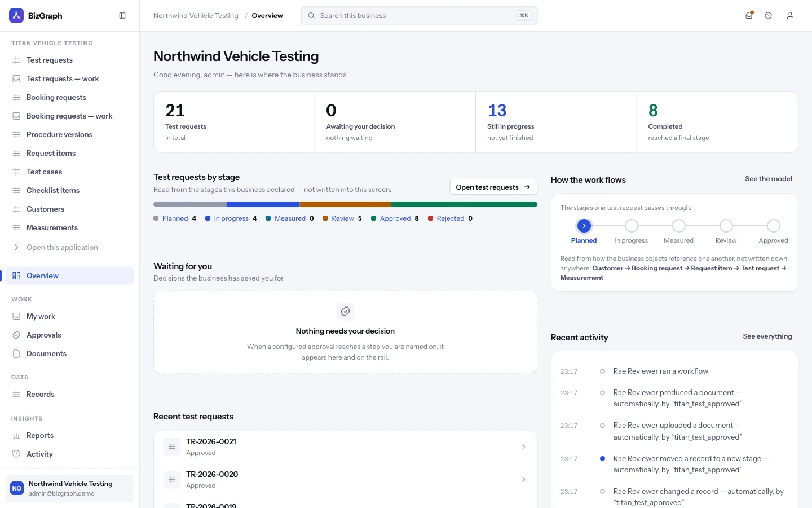This screenshot has width=812, height=508.
Task: Click the Measurements list icon
Action: point(16,228)
